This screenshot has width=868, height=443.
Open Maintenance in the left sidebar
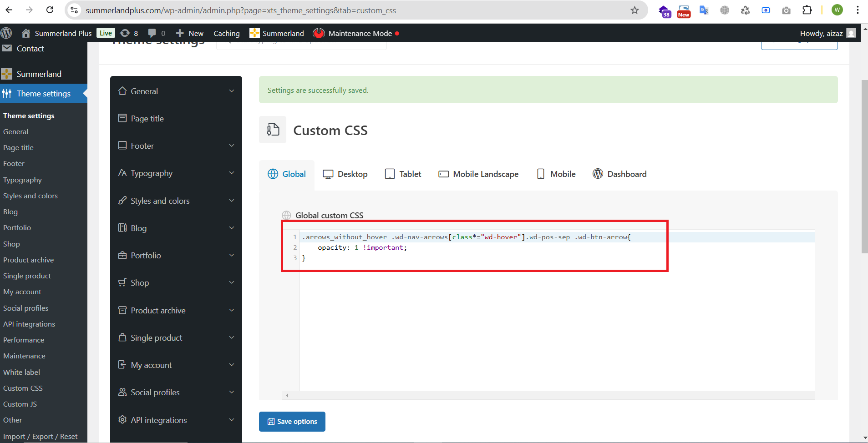coord(24,356)
